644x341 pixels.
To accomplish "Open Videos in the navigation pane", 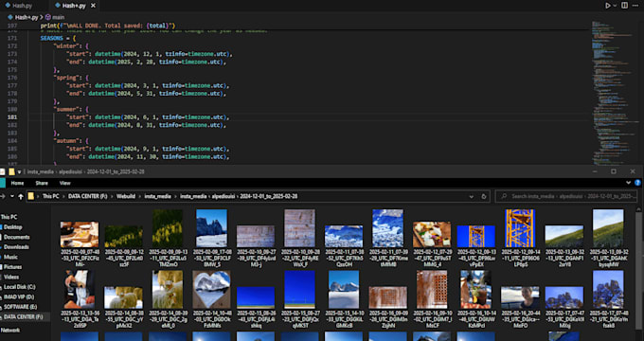I will coord(11,277).
